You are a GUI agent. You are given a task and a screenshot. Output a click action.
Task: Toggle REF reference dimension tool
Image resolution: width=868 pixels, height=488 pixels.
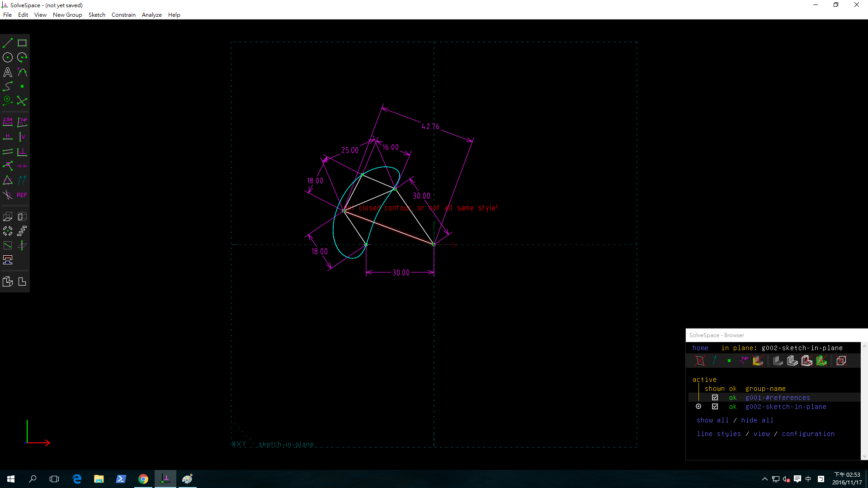(x=22, y=195)
